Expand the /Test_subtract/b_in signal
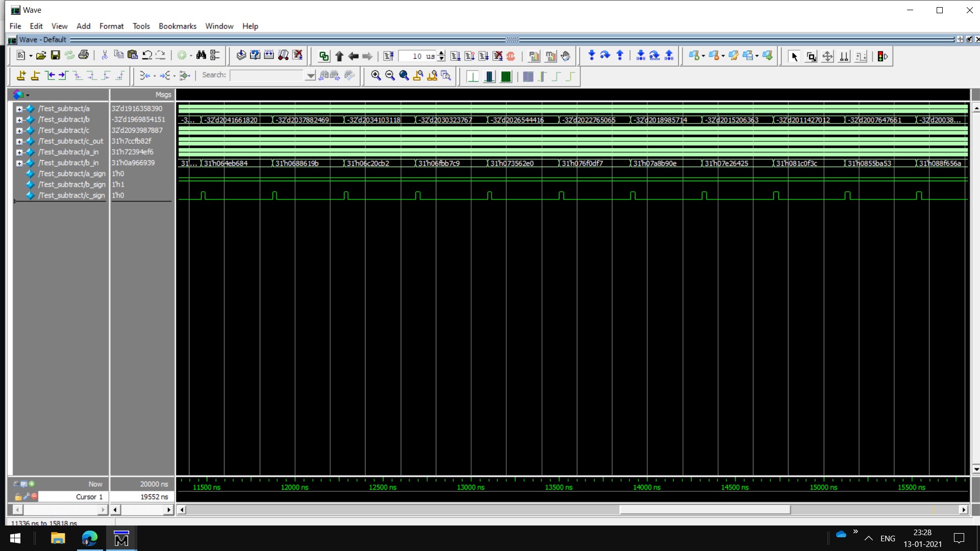Viewport: 980px width, 551px height. click(x=19, y=163)
